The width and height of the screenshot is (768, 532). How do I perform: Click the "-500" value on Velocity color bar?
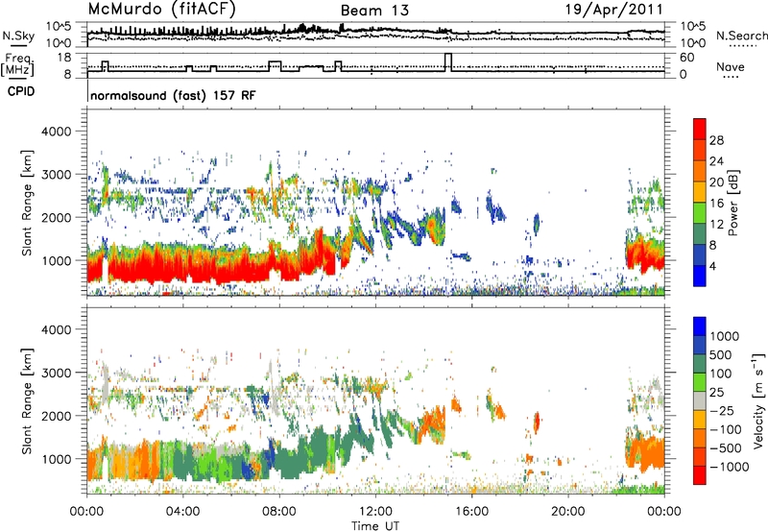click(726, 447)
